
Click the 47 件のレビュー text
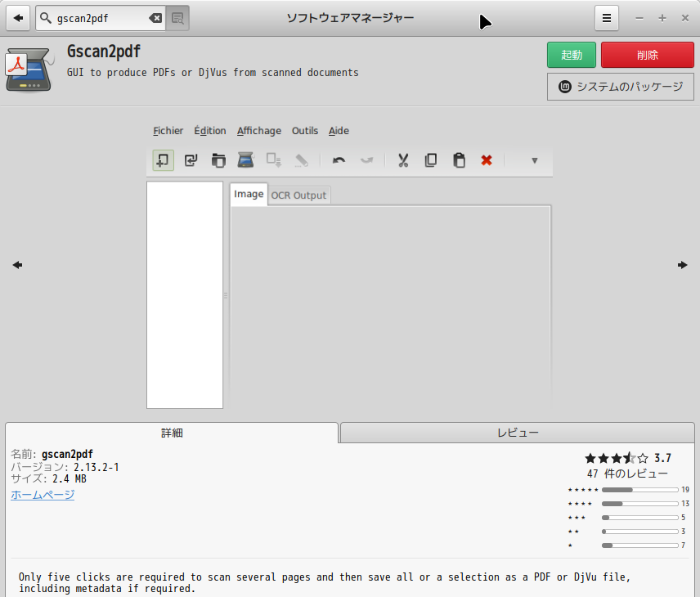[x=627, y=474]
